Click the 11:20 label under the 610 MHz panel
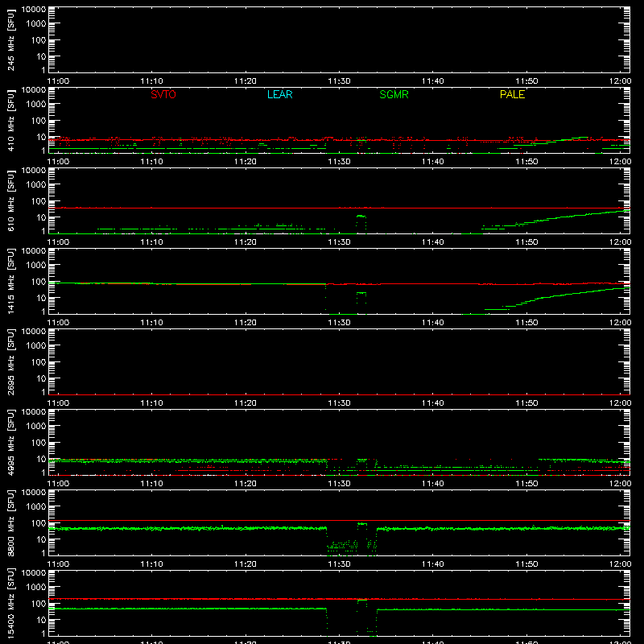The width and height of the screenshot is (644, 644). coord(246,242)
